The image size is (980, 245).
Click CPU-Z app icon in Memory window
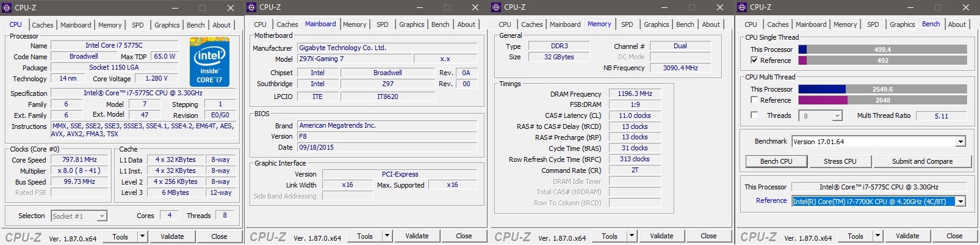coord(497,7)
